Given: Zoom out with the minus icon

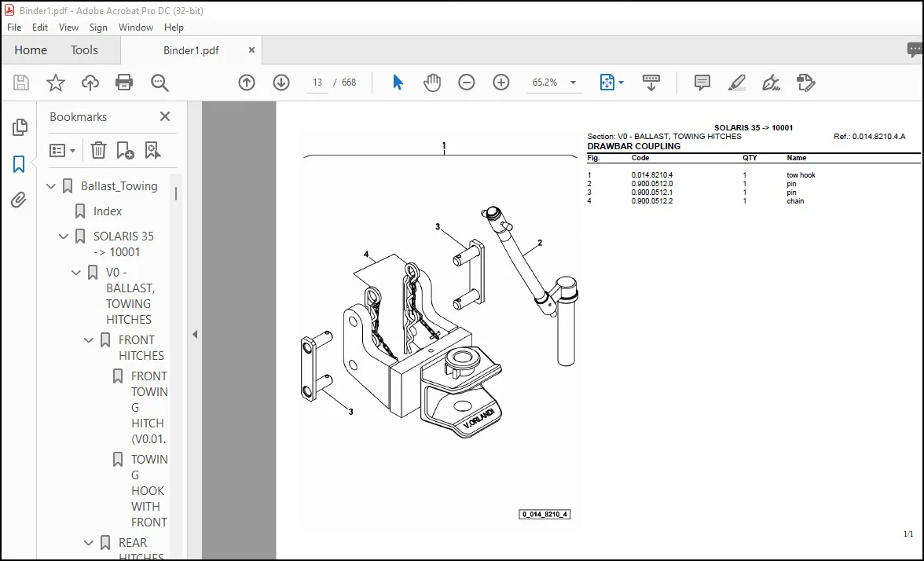Looking at the screenshot, I should tap(467, 82).
